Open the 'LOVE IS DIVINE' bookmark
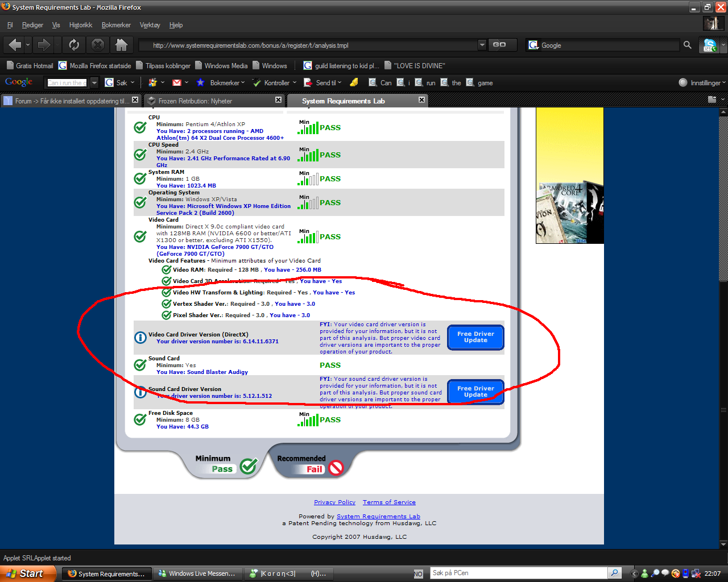This screenshot has width=728, height=582. (415, 65)
